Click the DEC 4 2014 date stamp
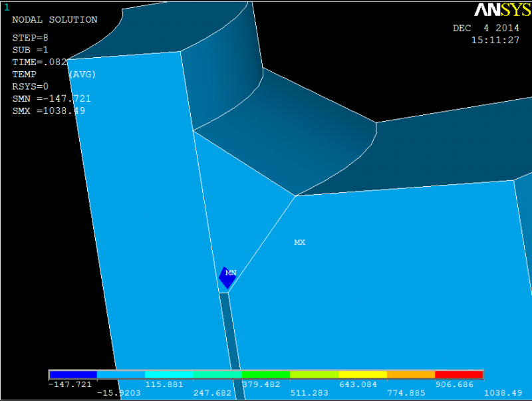 click(x=486, y=28)
